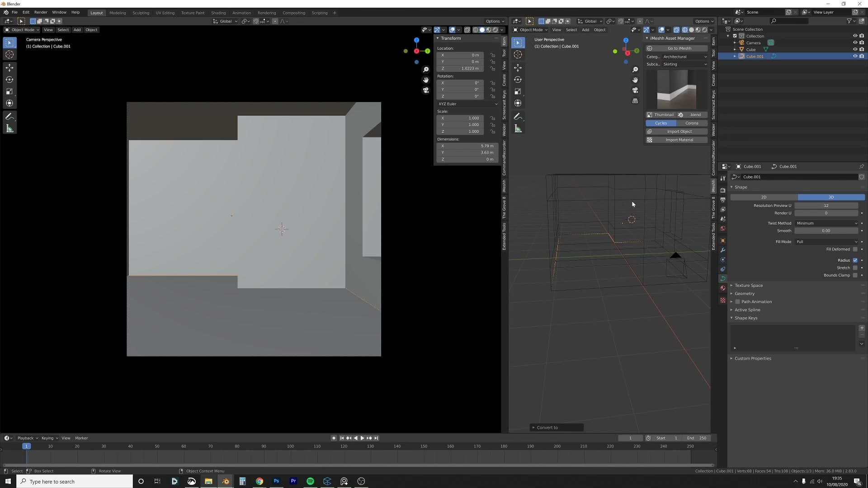Viewport: 868px width, 488px height.
Task: Click the Resolution Preview U field
Action: (826, 206)
